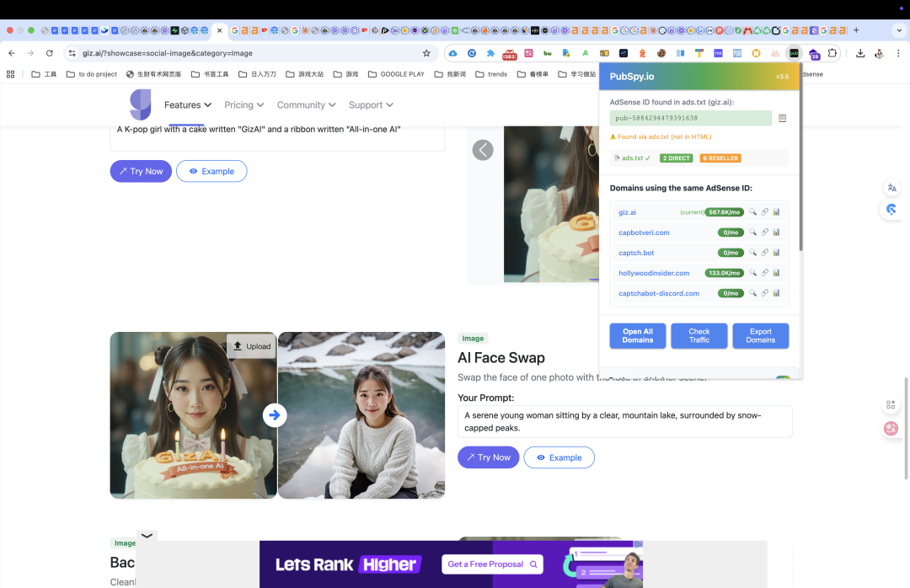Screen dimensions: 910x588
Task: Open the 工具 bookmarks folder
Action: coord(44,74)
